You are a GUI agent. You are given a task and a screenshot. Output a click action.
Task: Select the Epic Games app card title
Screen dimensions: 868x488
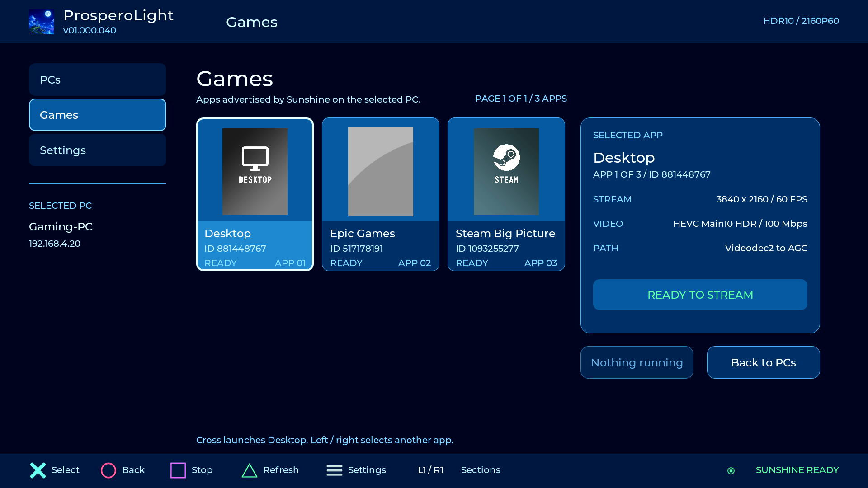363,234
